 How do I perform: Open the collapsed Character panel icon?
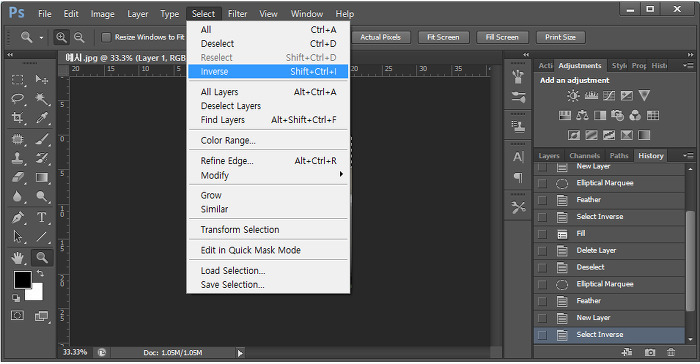tap(518, 157)
